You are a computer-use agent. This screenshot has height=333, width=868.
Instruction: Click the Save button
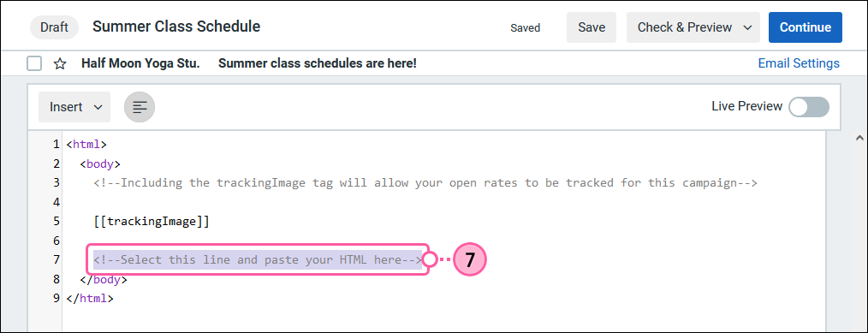coord(592,27)
